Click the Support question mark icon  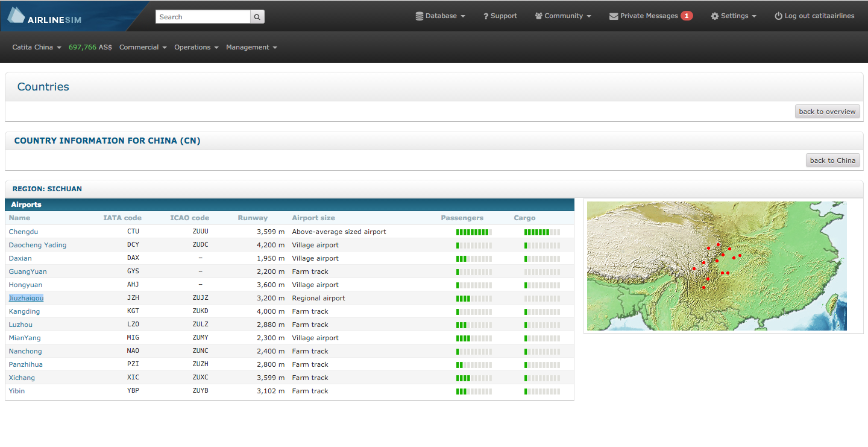[486, 16]
